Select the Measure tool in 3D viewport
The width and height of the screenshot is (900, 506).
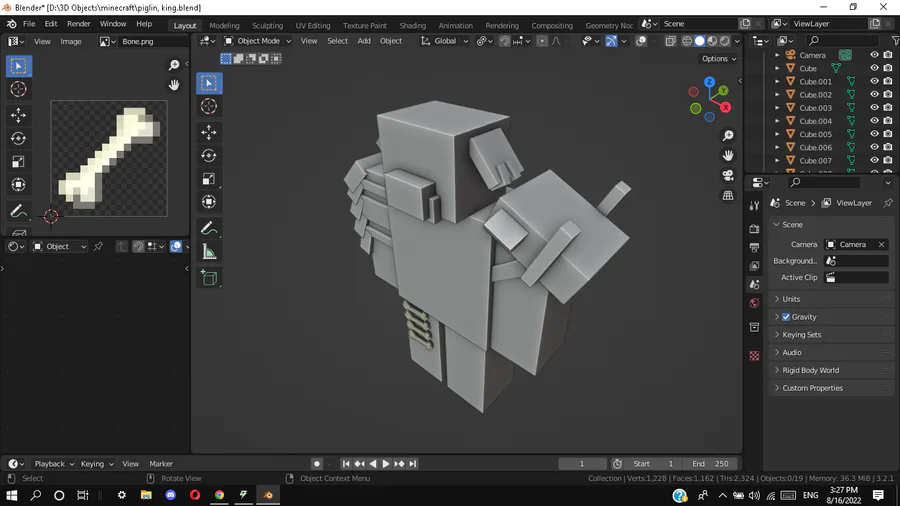[209, 252]
